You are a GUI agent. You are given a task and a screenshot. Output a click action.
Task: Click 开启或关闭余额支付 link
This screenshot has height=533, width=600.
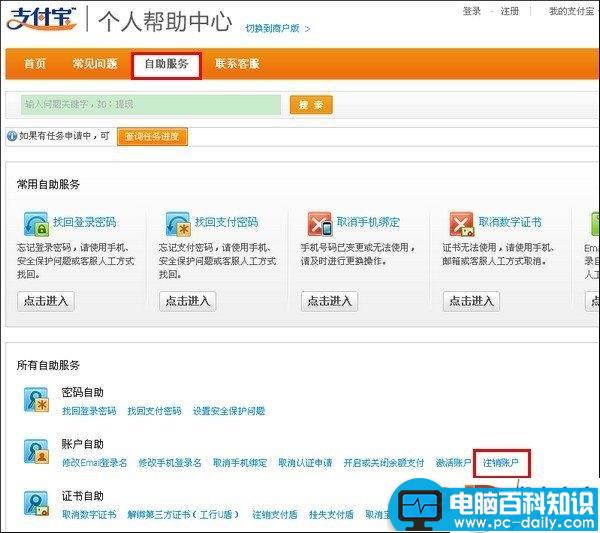coord(384,463)
